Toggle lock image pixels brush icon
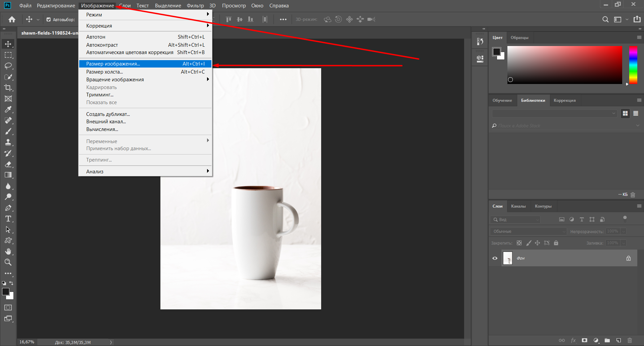Screen dimensions: 644x346 pos(529,243)
